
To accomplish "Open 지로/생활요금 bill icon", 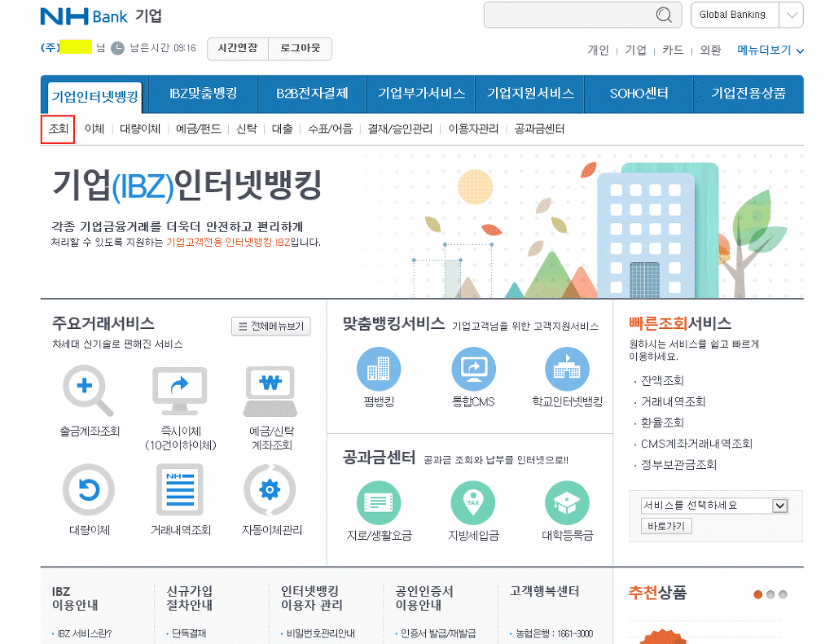I will pos(379,503).
